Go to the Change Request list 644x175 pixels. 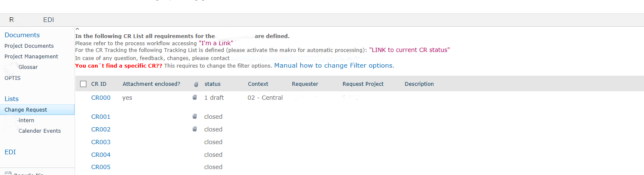(26, 110)
